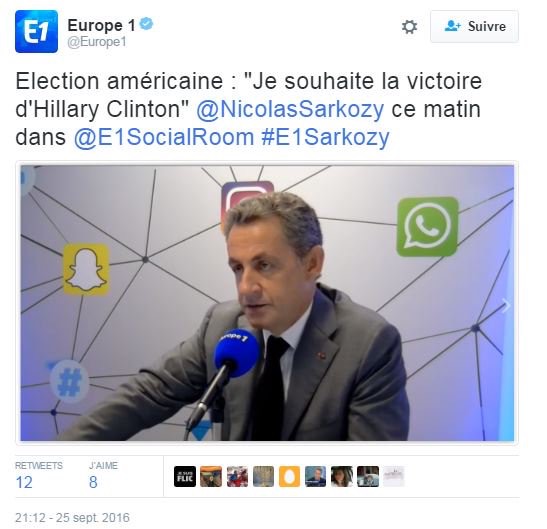
Task: Open the embedded interview photo
Action: pyautogui.click(x=267, y=303)
